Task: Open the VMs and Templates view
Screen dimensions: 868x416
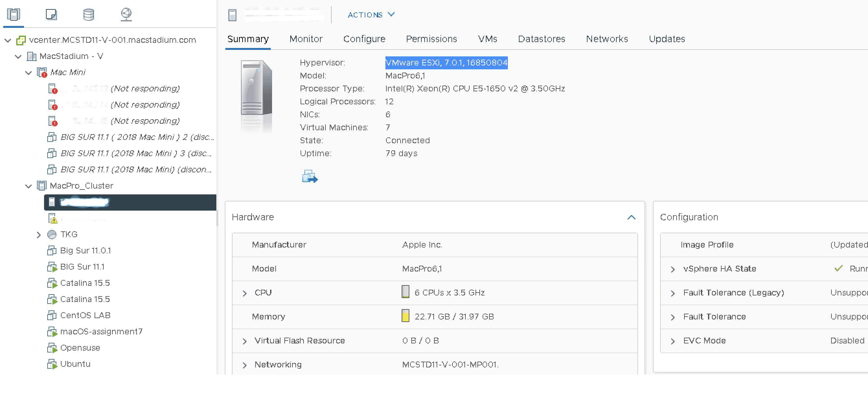Action: 51,15
